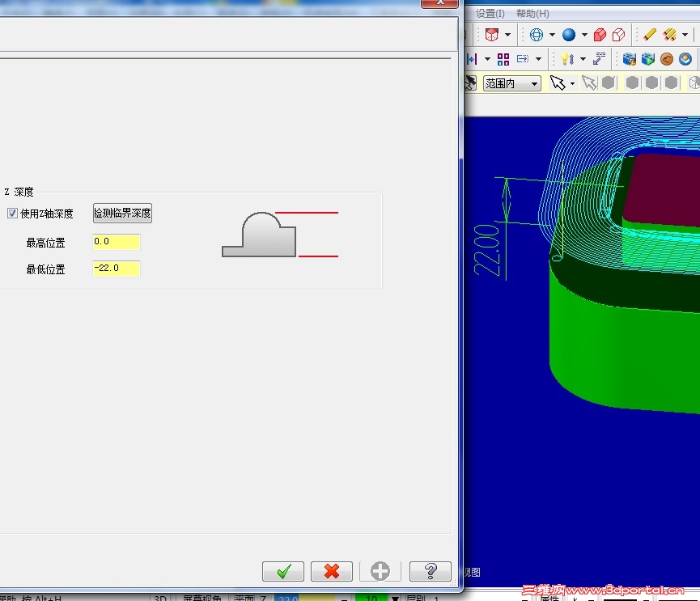Click the single yellow pencil icon
This screenshot has height=601, width=700.
[x=650, y=35]
